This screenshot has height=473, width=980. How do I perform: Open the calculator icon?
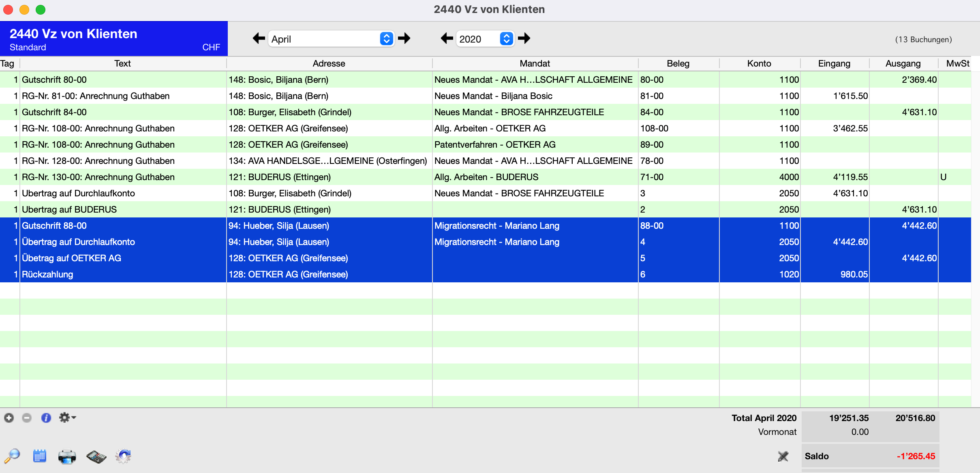point(96,457)
